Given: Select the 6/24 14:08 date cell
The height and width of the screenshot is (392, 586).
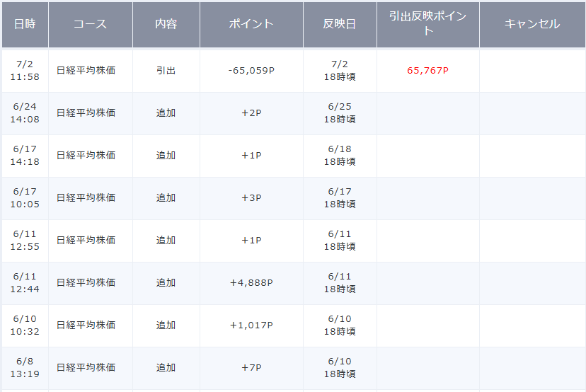Looking at the screenshot, I should [x=25, y=113].
